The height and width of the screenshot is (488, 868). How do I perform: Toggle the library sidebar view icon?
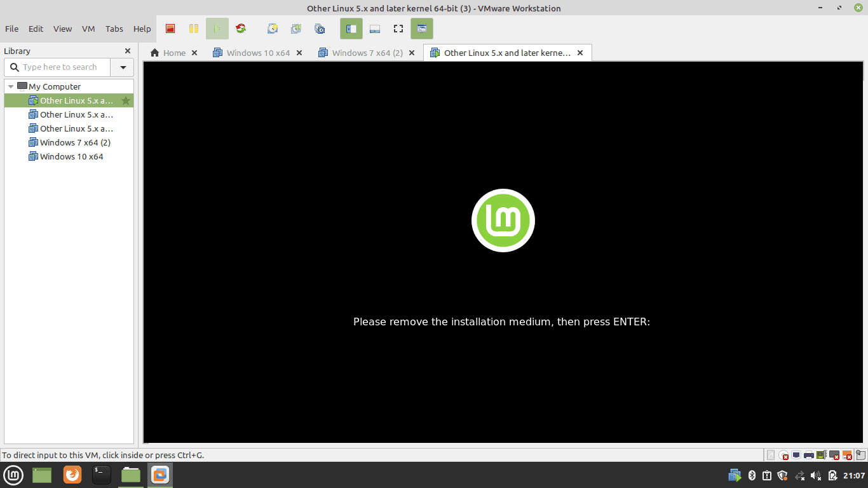351,29
